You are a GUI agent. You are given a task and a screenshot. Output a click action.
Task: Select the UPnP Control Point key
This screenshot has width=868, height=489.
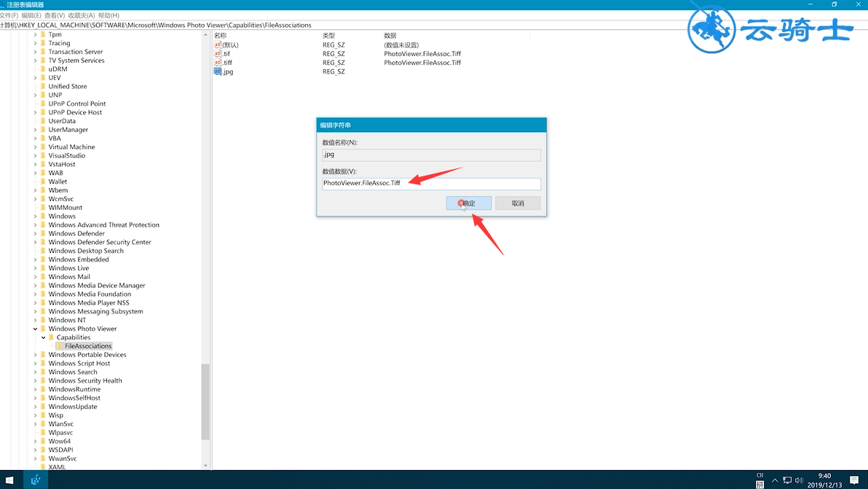[77, 103]
